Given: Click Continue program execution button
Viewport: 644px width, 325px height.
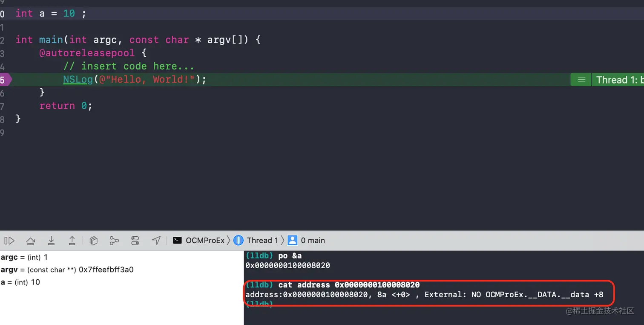Looking at the screenshot, I should click(9, 241).
